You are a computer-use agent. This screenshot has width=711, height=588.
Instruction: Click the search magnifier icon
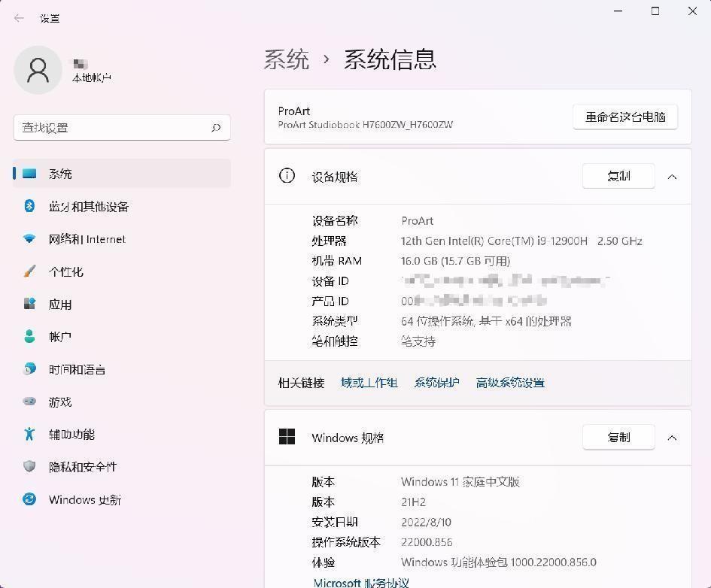[x=216, y=128]
